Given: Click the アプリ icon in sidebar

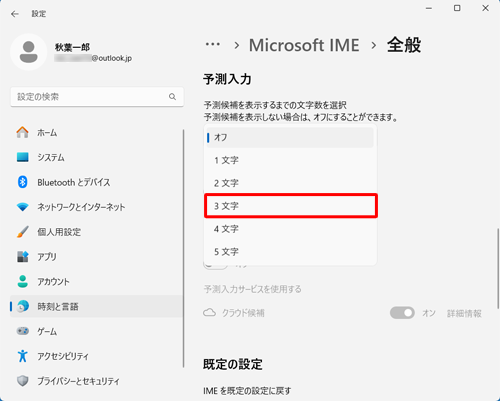Looking at the screenshot, I should click(23, 256).
